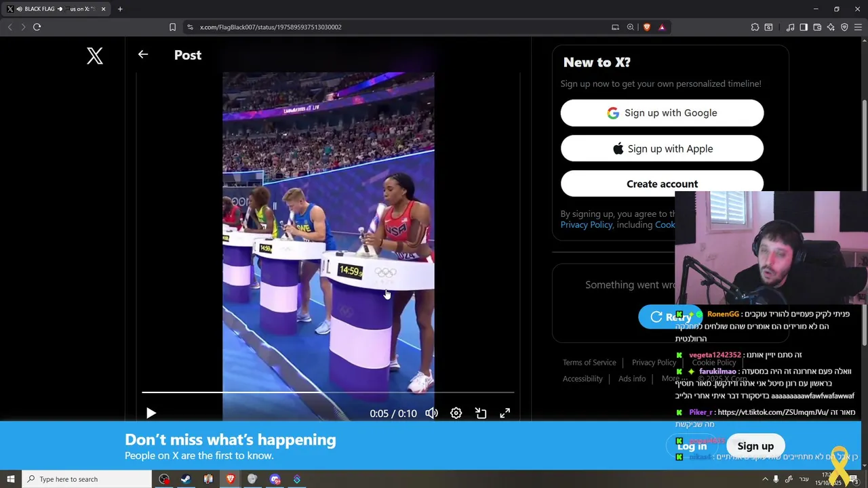Expand the video to fullscreen

505,413
